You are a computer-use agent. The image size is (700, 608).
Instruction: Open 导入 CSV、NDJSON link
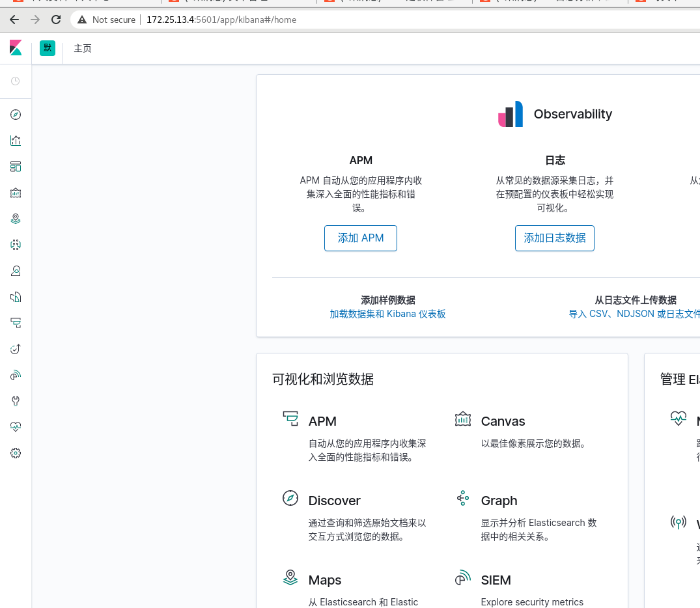click(634, 314)
